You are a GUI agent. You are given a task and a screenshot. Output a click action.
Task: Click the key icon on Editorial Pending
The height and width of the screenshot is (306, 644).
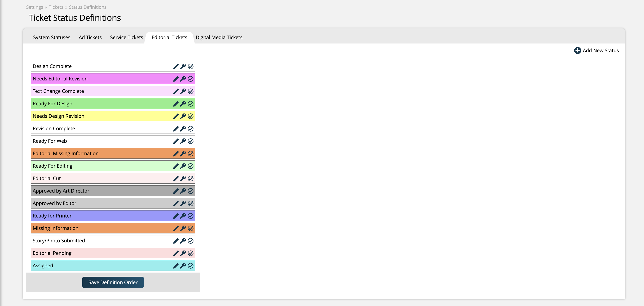[x=183, y=253]
